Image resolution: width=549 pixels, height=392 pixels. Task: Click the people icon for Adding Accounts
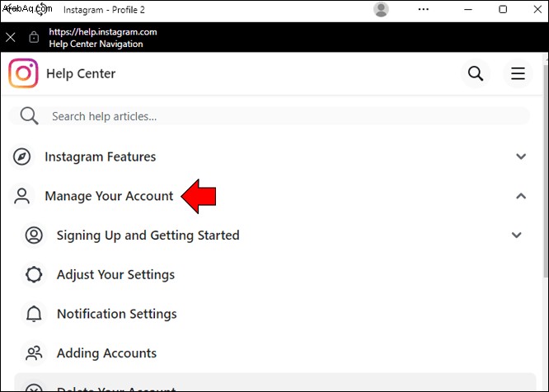[34, 353]
